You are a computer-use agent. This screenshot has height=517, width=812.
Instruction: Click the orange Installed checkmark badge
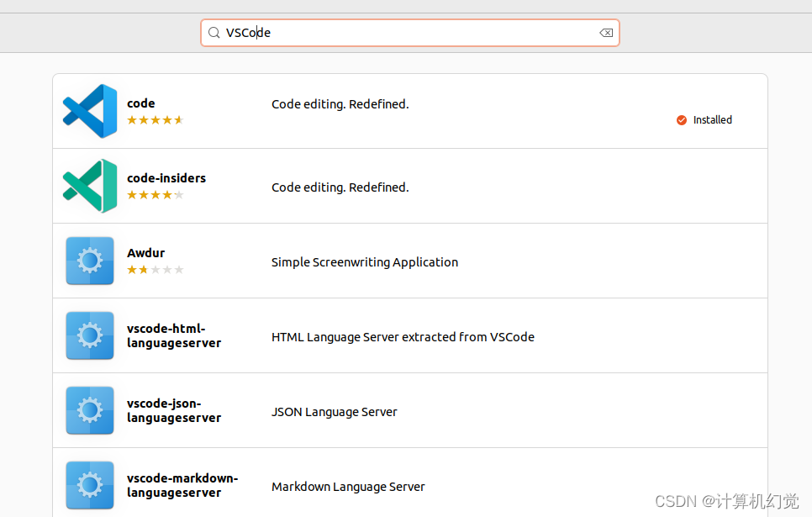[681, 119]
